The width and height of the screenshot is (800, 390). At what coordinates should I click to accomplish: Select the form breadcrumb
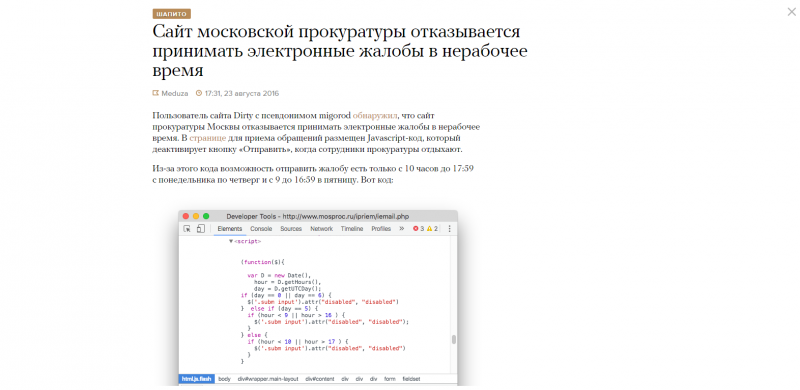click(390, 379)
